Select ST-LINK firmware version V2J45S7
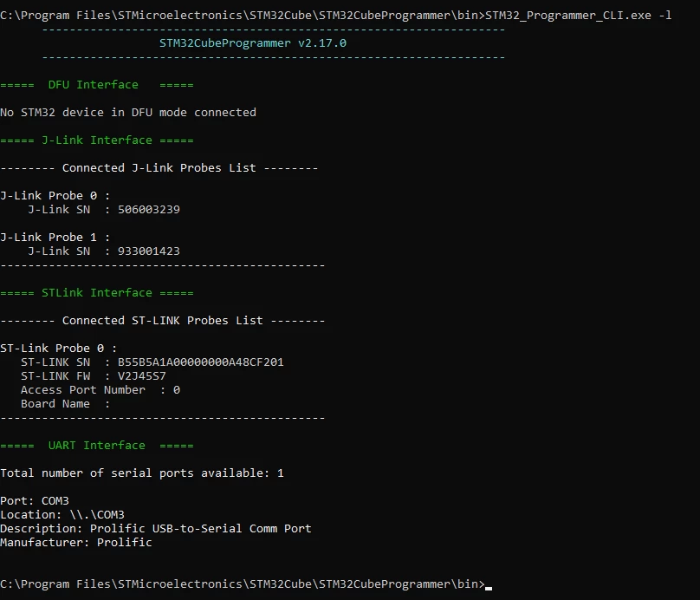The width and height of the screenshot is (700, 600). [141, 376]
